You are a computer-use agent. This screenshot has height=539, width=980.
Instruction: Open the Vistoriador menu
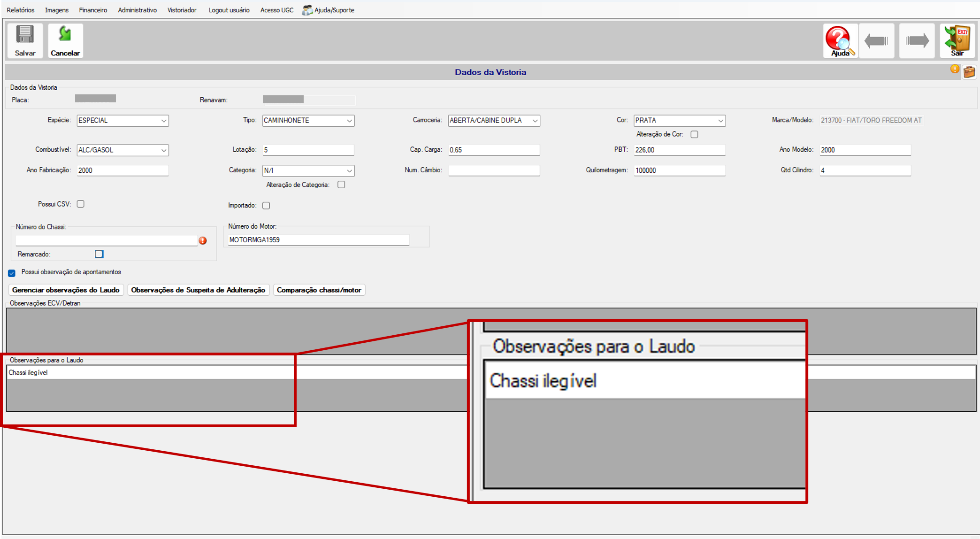182,10
